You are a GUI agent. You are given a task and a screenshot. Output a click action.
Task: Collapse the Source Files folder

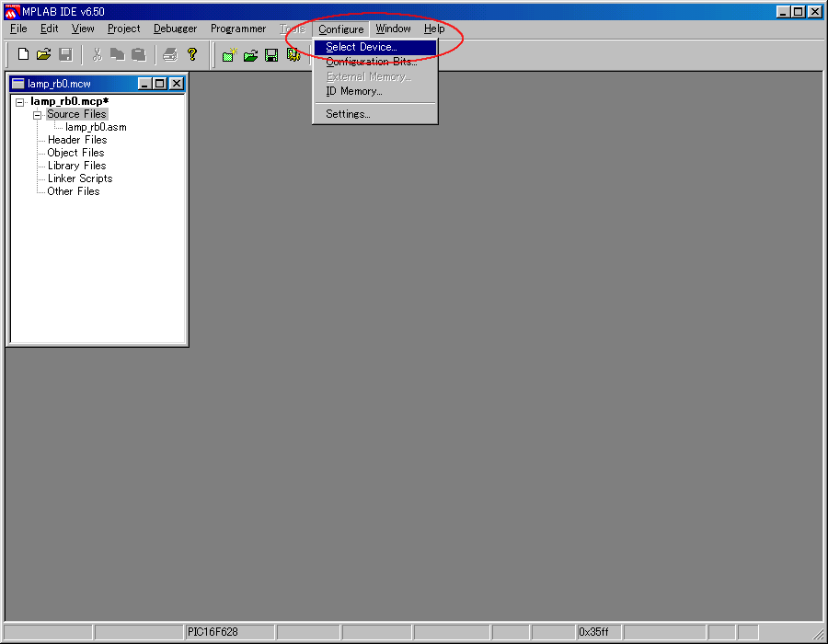tap(37, 115)
